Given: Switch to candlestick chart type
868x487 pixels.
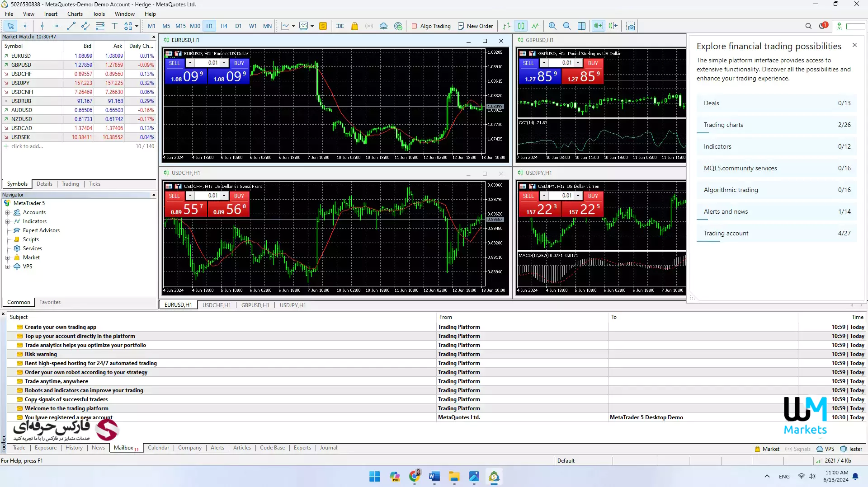Looking at the screenshot, I should pyautogui.click(x=521, y=26).
